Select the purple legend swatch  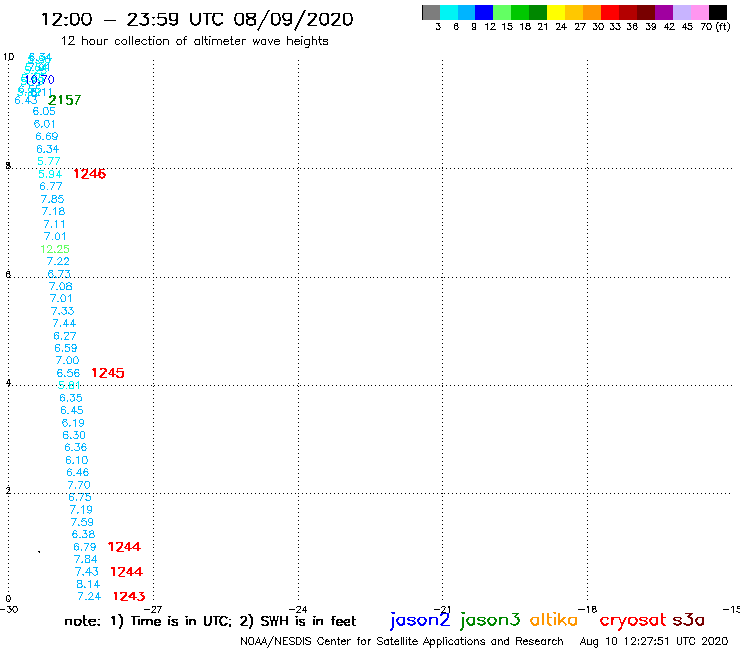point(664,12)
